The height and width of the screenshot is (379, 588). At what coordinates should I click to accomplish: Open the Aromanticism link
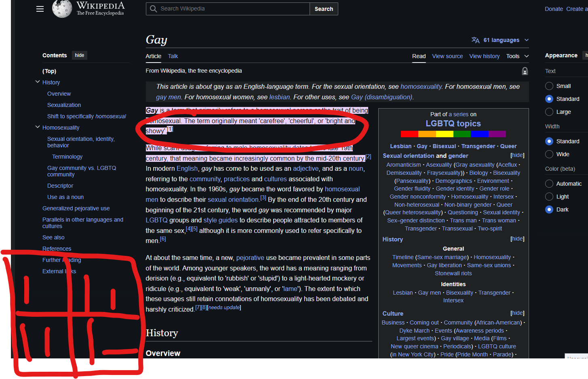403,165
